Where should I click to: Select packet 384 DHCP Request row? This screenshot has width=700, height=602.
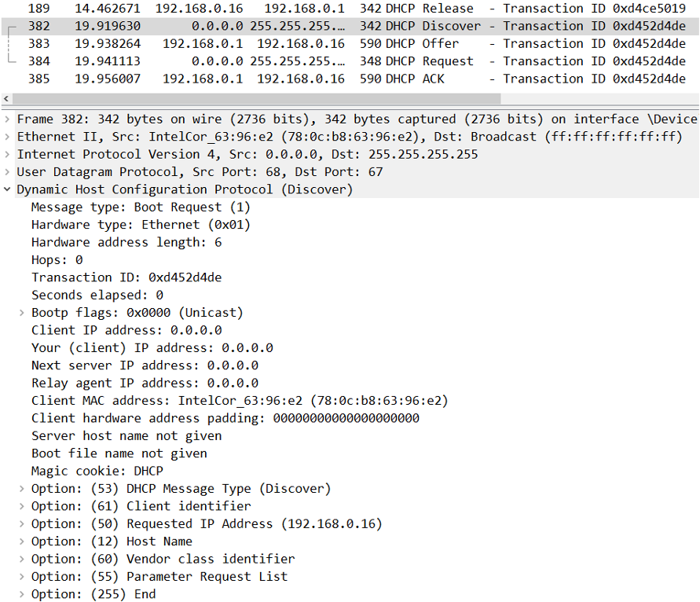pos(314,61)
